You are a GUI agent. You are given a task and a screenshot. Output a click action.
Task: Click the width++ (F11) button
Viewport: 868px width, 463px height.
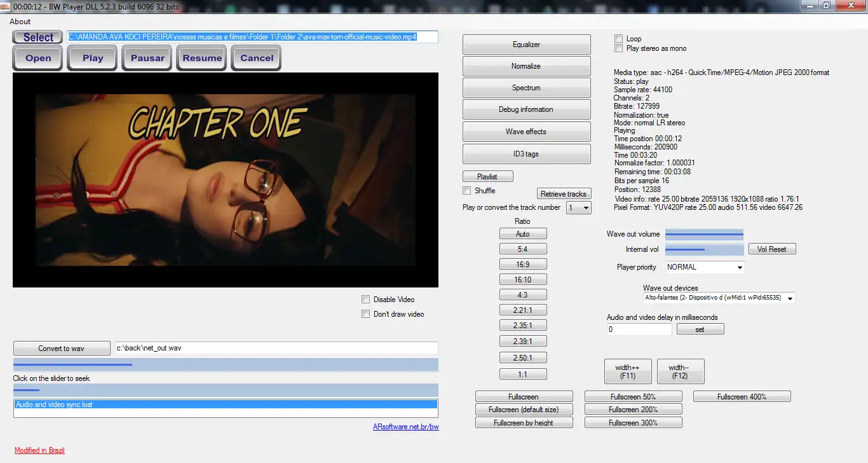[628, 371]
